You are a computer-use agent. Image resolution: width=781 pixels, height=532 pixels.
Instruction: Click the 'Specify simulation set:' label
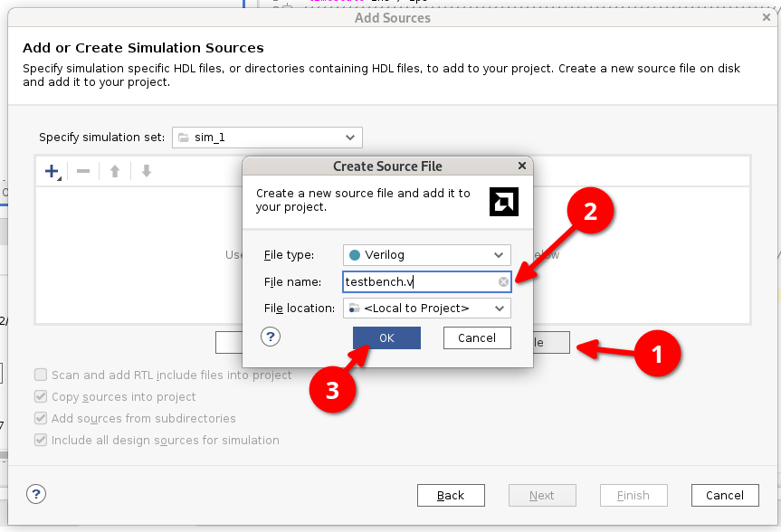(102, 138)
